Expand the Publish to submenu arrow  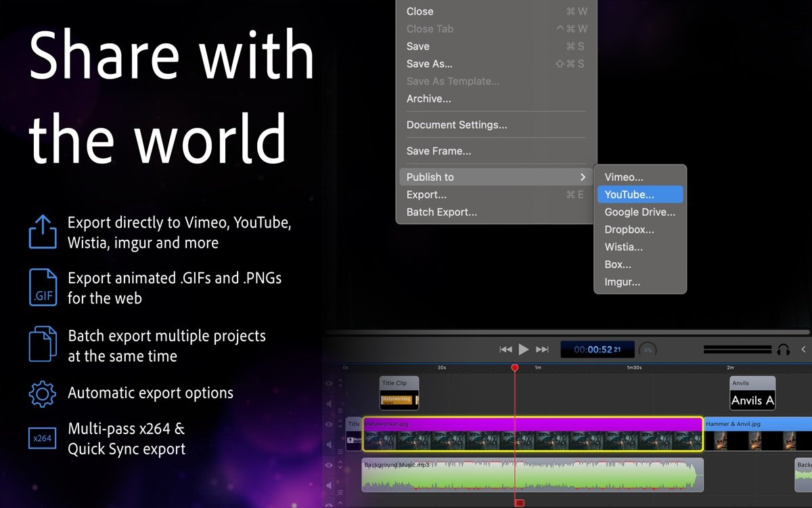583,177
